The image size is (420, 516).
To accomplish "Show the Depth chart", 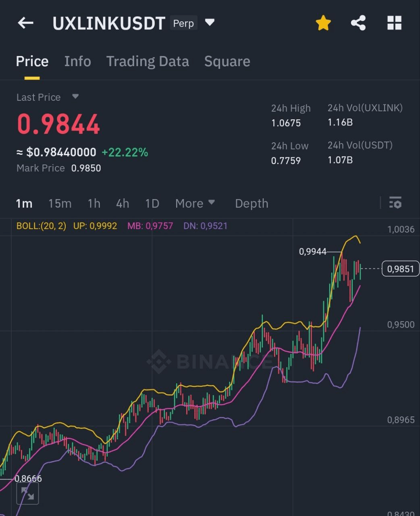I will [x=252, y=203].
